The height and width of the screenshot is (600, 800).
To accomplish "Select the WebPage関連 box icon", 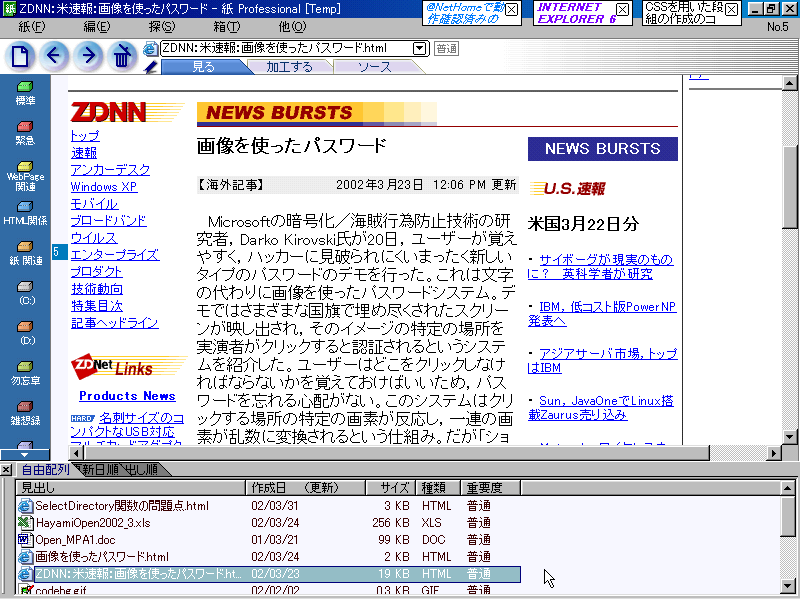I will point(25,168).
